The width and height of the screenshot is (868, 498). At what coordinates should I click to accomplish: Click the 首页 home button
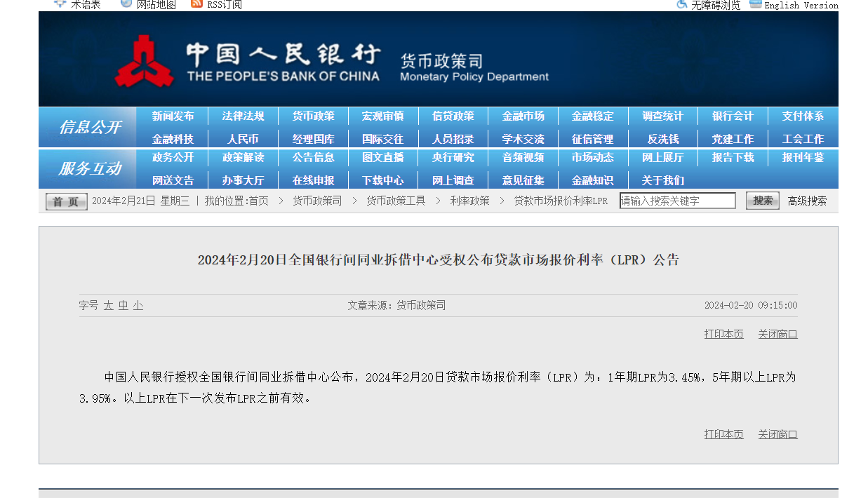(x=67, y=201)
